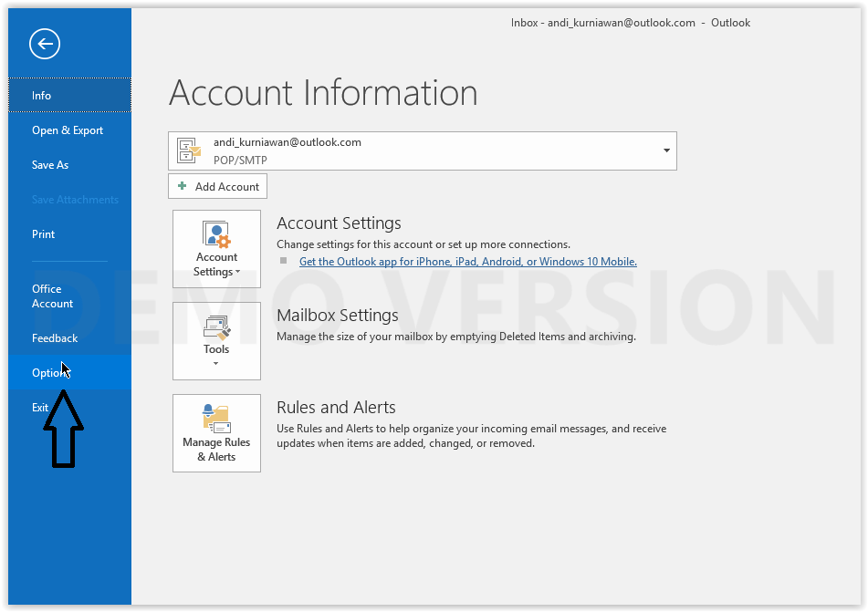
Task: Click the back arrow circle icon
Action: pos(45,44)
